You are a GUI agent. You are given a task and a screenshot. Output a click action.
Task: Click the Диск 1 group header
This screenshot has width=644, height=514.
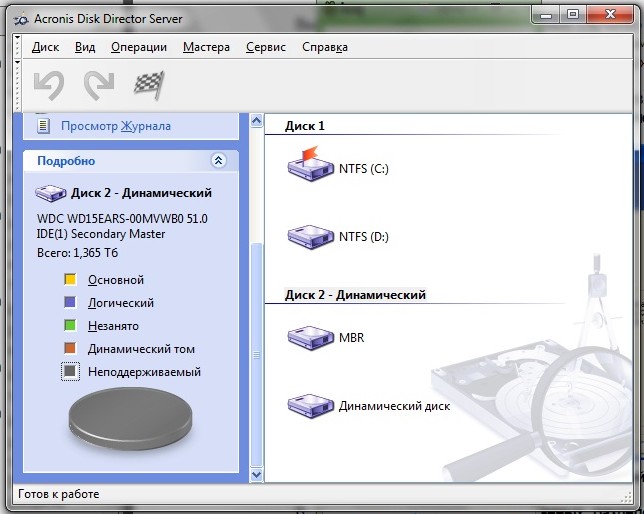pos(305,126)
